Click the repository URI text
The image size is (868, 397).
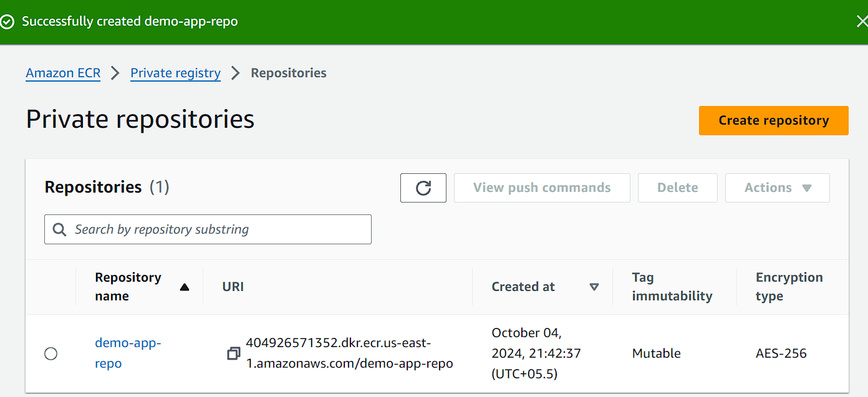click(x=349, y=353)
